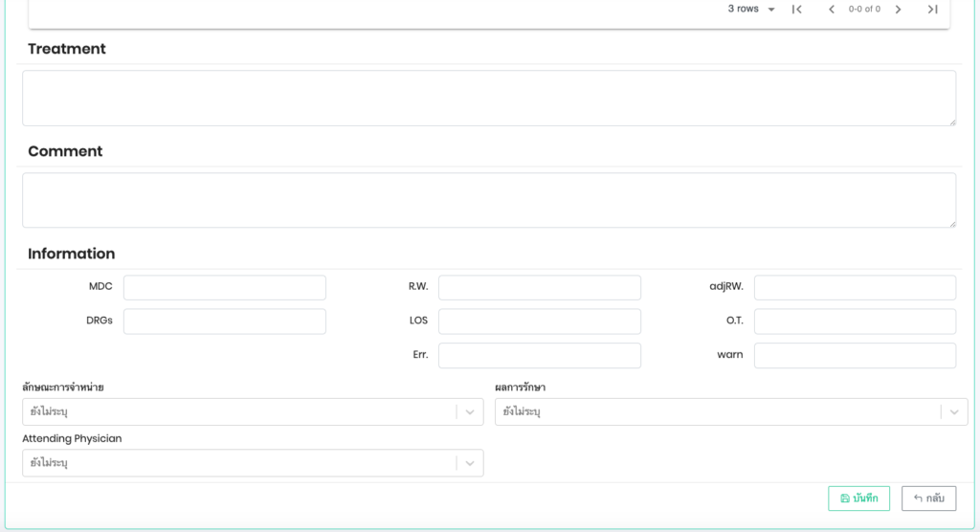
Task: Click the บันทึก save button
Action: click(x=858, y=499)
